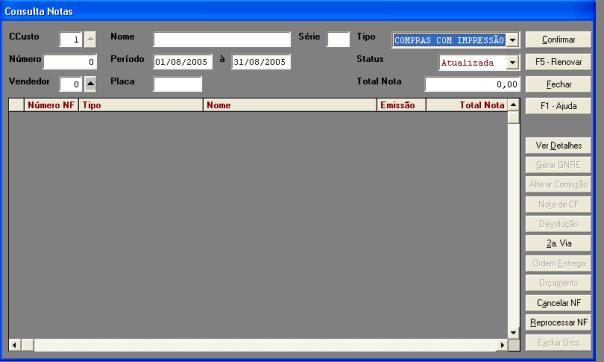Select the Número NF column header
This screenshot has width=604, height=362.
click(51, 105)
